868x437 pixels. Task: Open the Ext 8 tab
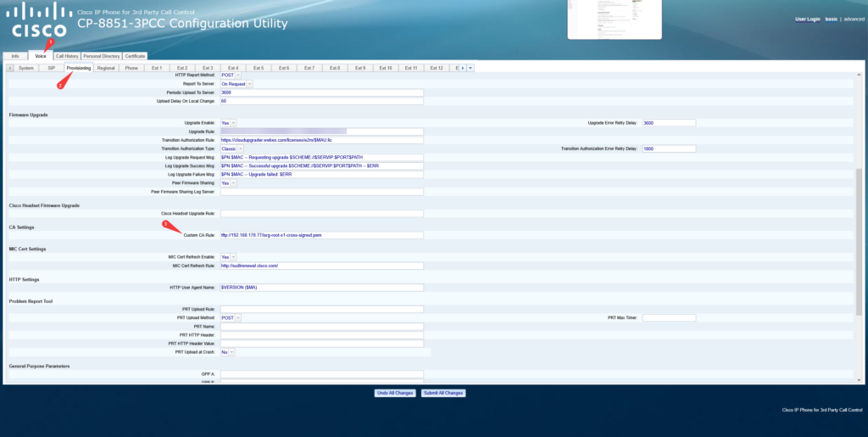(335, 68)
